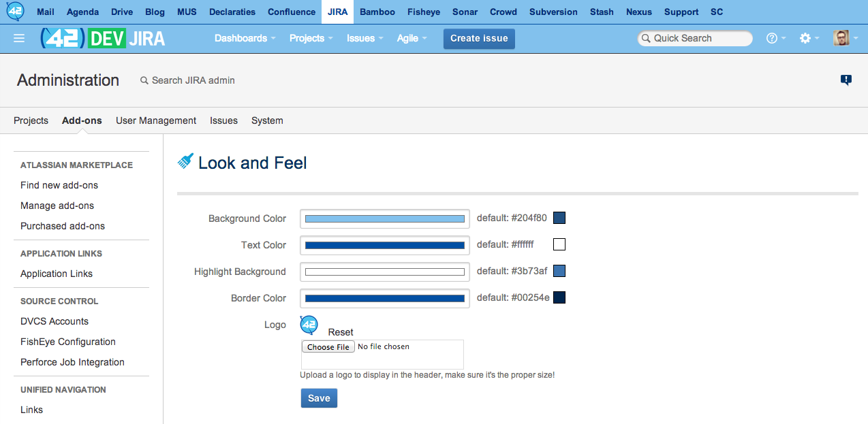Click the uploaded 42 logo preview

tap(309, 325)
